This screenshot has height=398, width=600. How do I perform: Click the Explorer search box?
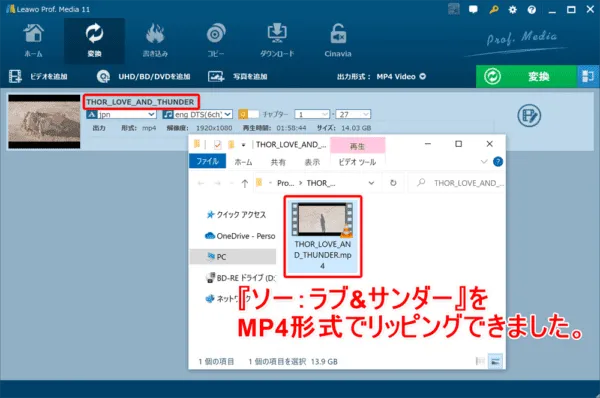458,183
